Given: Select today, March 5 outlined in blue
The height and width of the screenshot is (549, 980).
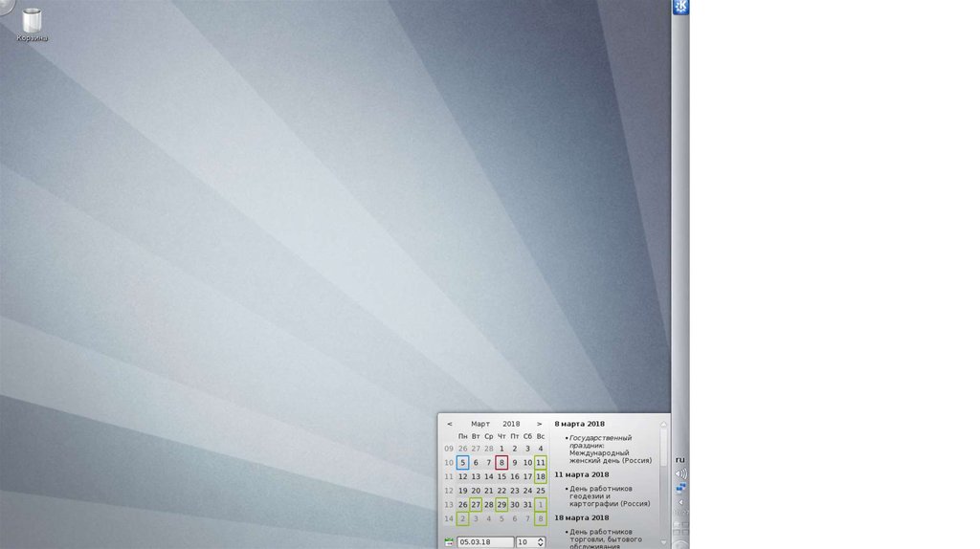Looking at the screenshot, I should [x=462, y=463].
